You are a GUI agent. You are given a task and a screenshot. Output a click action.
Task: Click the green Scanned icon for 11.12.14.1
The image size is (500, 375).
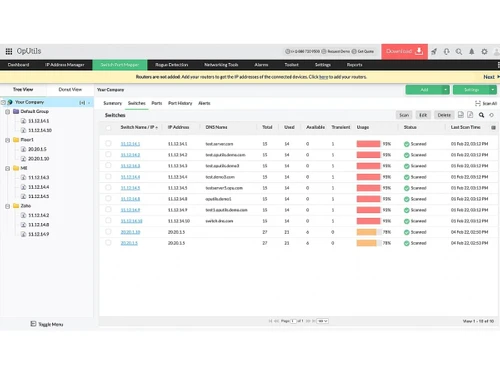[x=407, y=144]
